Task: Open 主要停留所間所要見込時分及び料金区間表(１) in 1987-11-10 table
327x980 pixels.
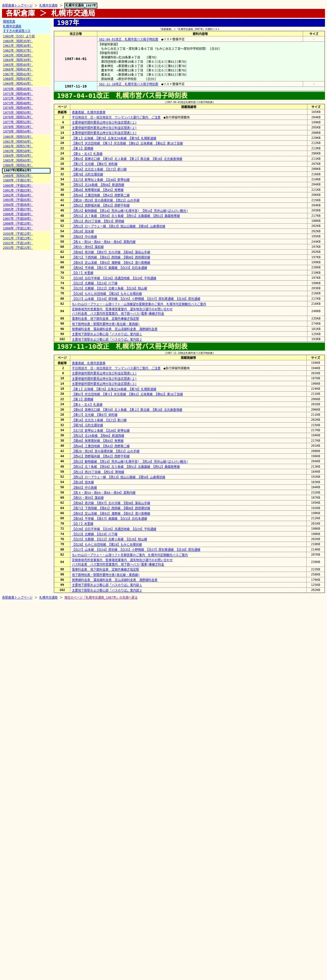Action: pos(104,373)
